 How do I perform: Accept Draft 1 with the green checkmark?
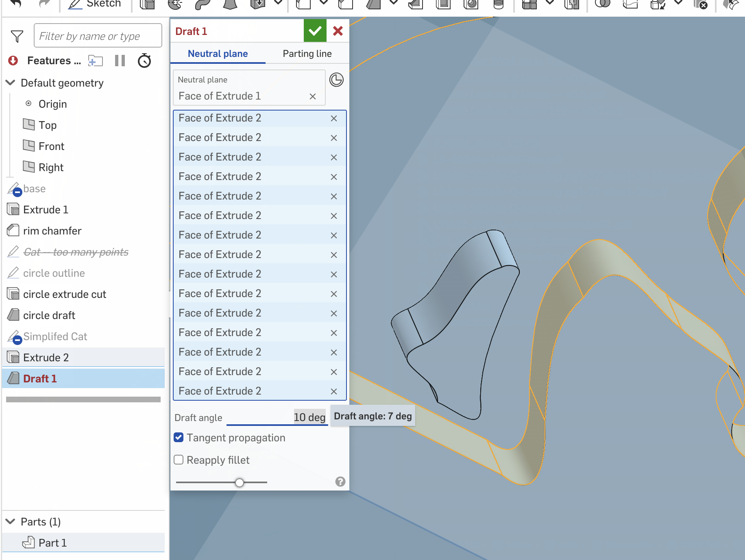[x=315, y=31]
